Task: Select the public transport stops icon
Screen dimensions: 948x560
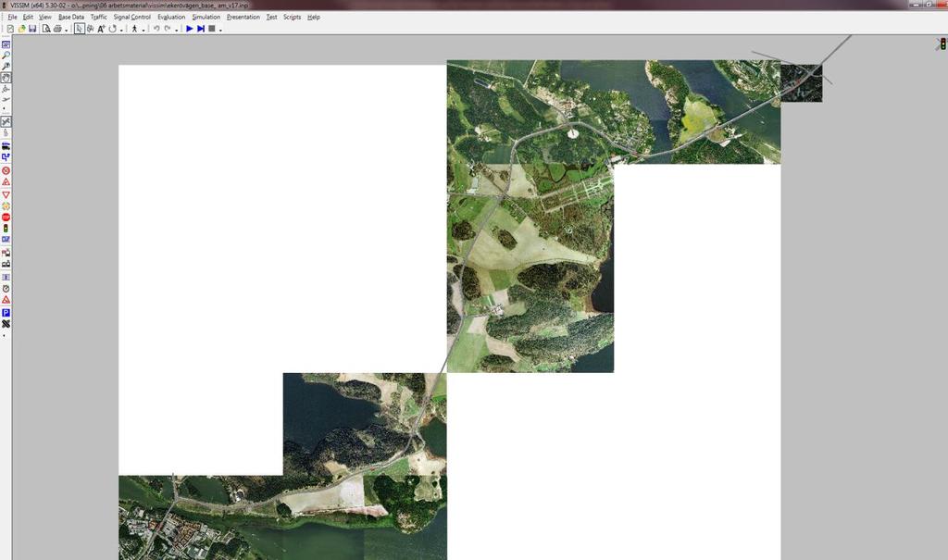Action: click(6, 253)
